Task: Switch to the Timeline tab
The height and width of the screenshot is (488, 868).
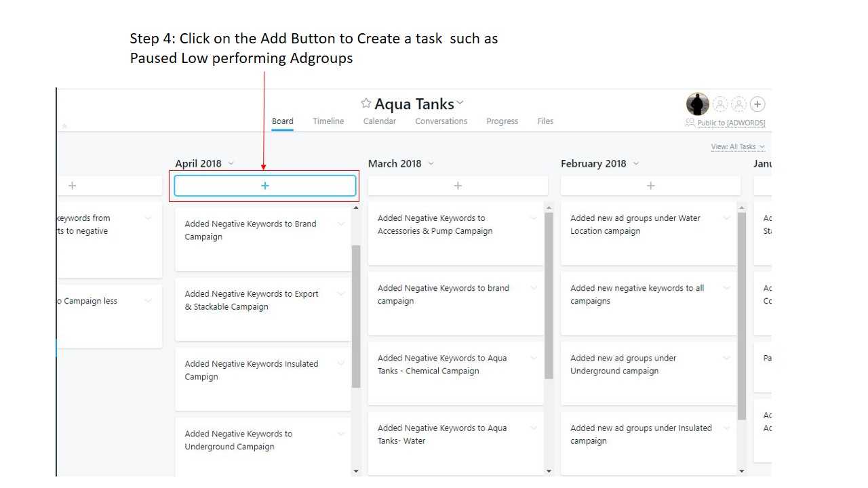Action: click(328, 121)
